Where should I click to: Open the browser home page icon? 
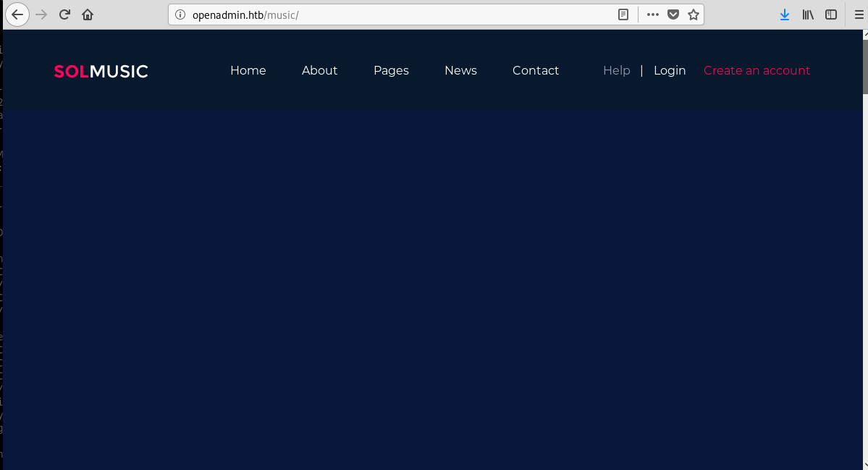pyautogui.click(x=88, y=14)
